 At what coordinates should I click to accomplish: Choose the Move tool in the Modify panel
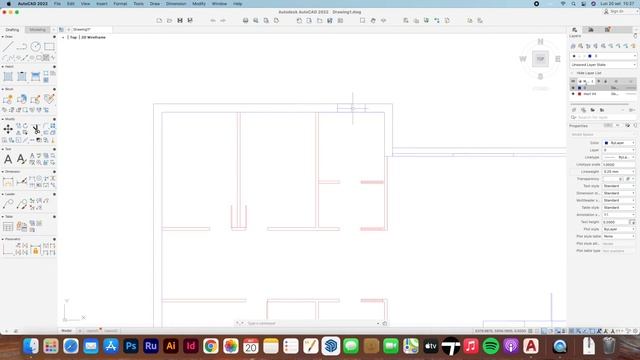point(8,129)
